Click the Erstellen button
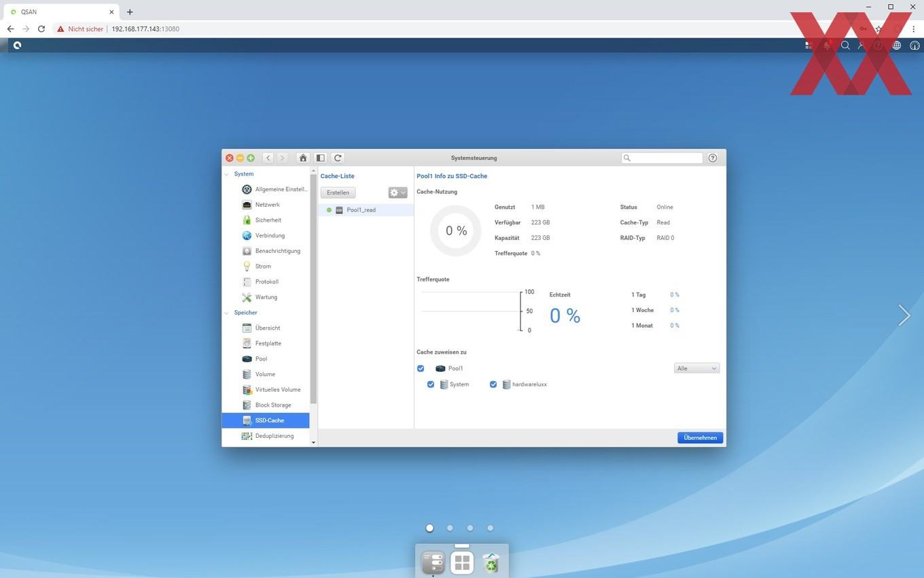The height and width of the screenshot is (578, 924). (338, 192)
